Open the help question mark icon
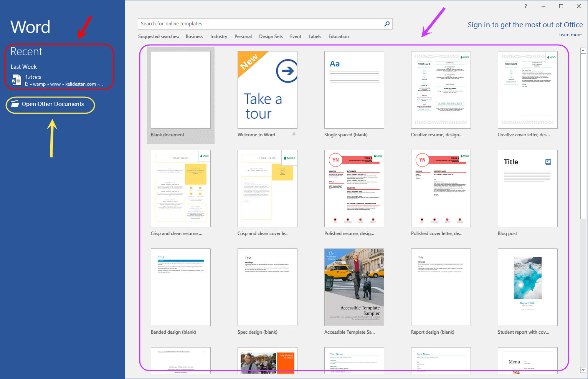Screen dimensions: 588x379 tap(526, 6)
